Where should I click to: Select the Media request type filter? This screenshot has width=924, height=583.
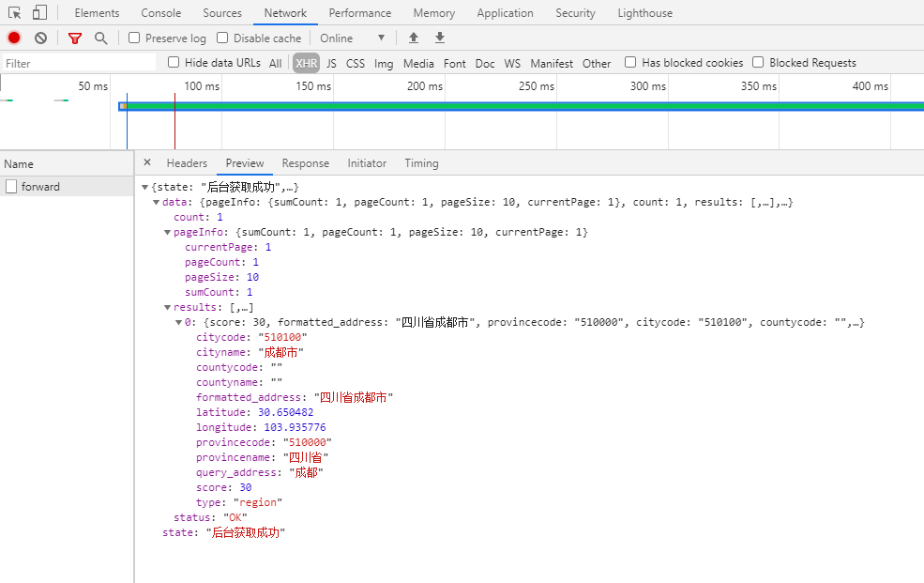pyautogui.click(x=418, y=63)
